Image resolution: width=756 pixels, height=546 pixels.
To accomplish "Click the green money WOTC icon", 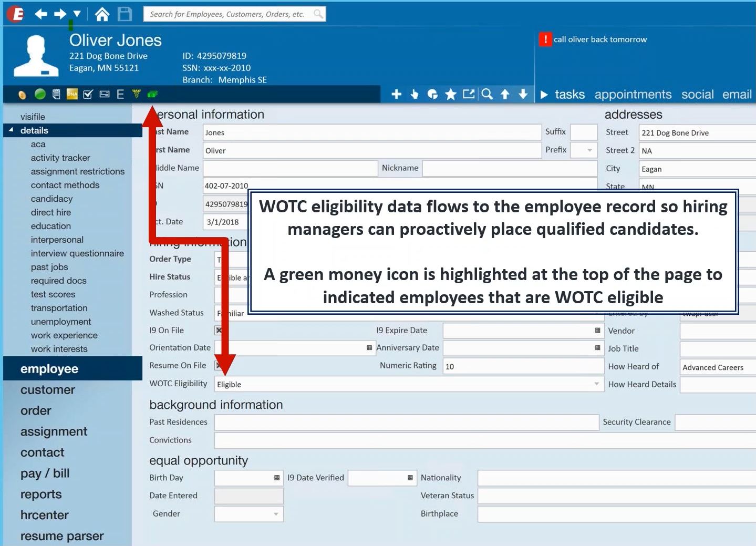I will 152,94.
